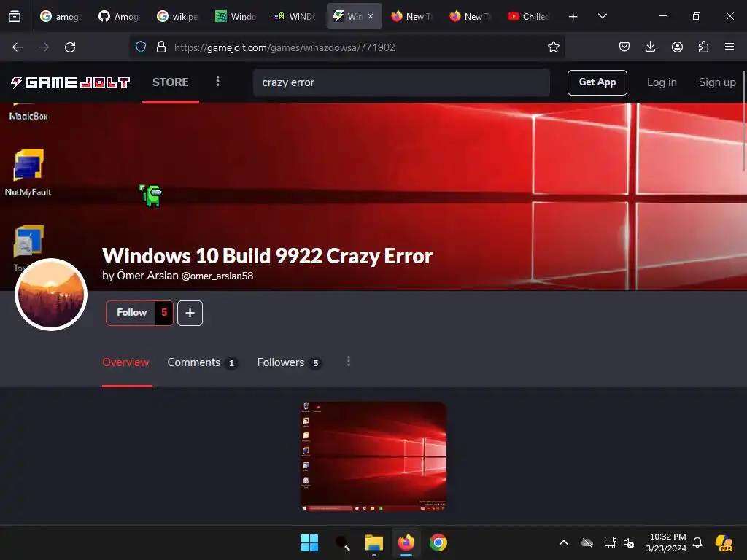Open Windows taskbar search
The width and height of the screenshot is (747, 560).
point(342,542)
